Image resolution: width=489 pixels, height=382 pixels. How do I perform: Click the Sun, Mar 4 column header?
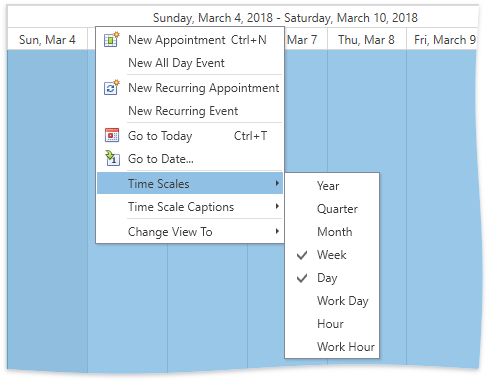pyautogui.click(x=47, y=40)
